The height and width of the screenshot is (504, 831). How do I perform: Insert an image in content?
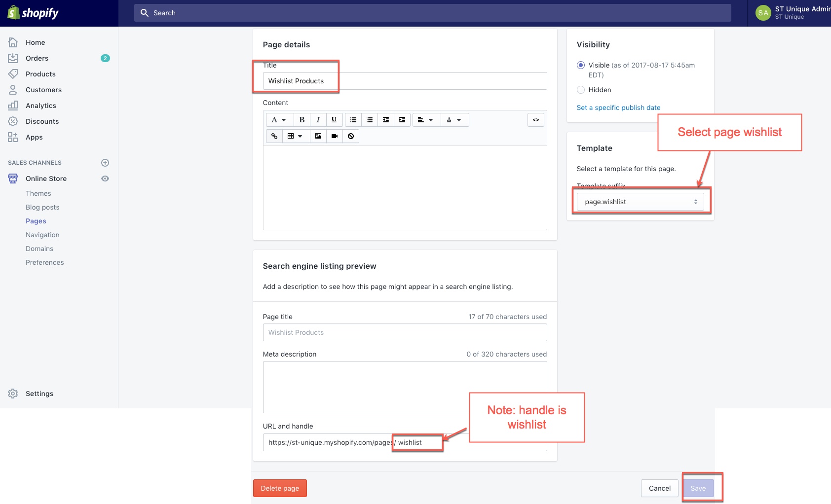318,136
